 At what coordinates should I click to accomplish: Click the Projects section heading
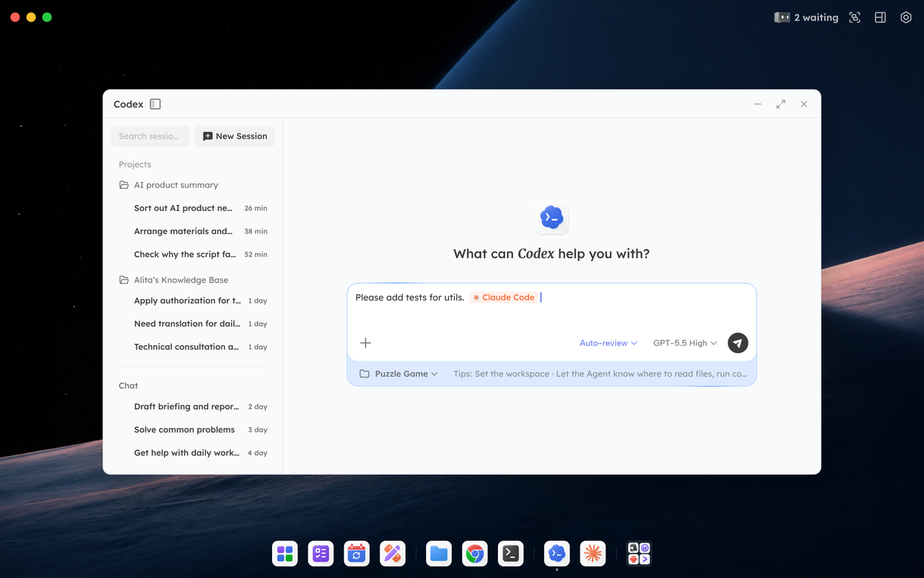[135, 165]
